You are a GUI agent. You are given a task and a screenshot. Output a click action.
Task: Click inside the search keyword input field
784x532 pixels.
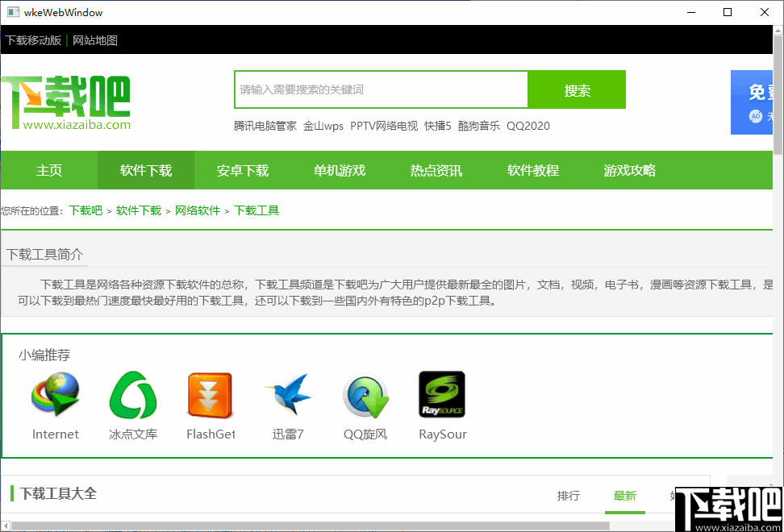pyautogui.click(x=379, y=91)
